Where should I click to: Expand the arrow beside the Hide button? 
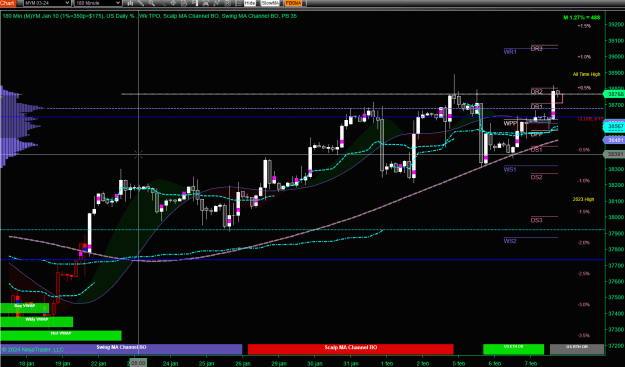tap(258, 3)
